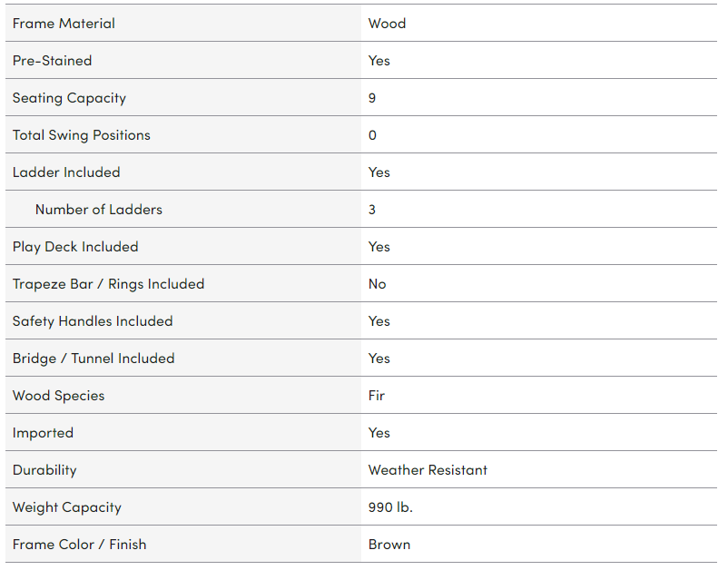Select the Brown frame color value

pyautogui.click(x=389, y=545)
